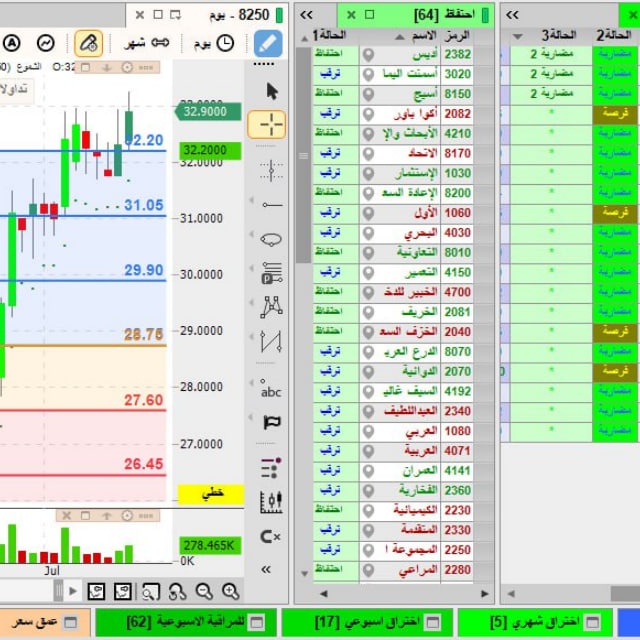Click the zoom reset magnifier icon
Image resolution: width=640 pixels, height=640 pixels.
(178, 591)
